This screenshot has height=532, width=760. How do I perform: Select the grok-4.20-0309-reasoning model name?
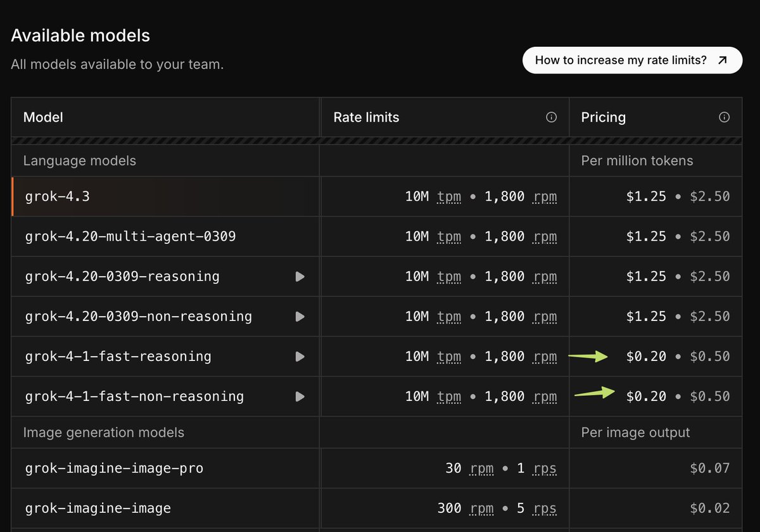tap(122, 276)
